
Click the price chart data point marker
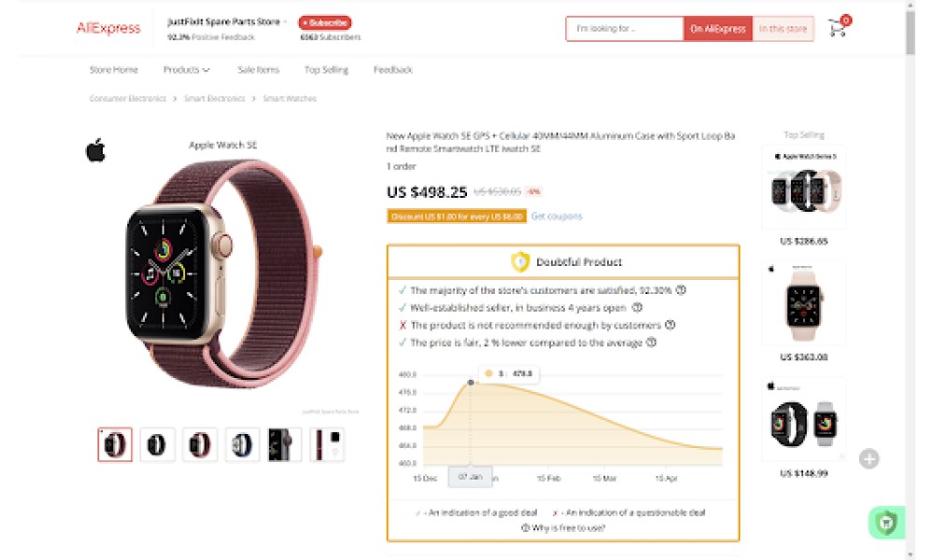pos(471,383)
